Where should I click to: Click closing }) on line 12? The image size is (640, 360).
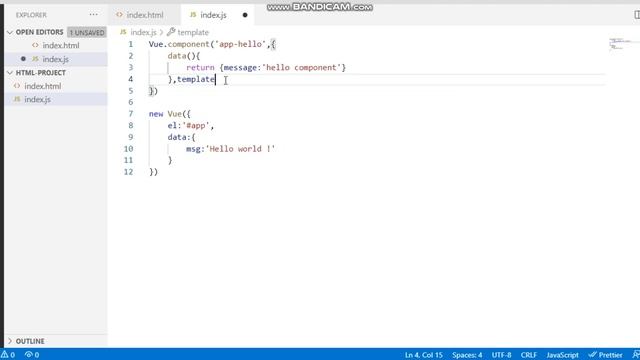(x=153, y=172)
